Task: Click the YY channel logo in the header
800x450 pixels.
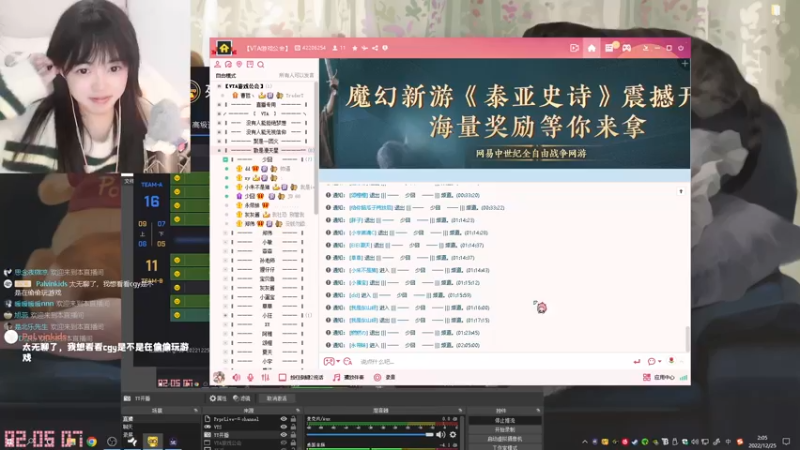Action: click(224, 48)
